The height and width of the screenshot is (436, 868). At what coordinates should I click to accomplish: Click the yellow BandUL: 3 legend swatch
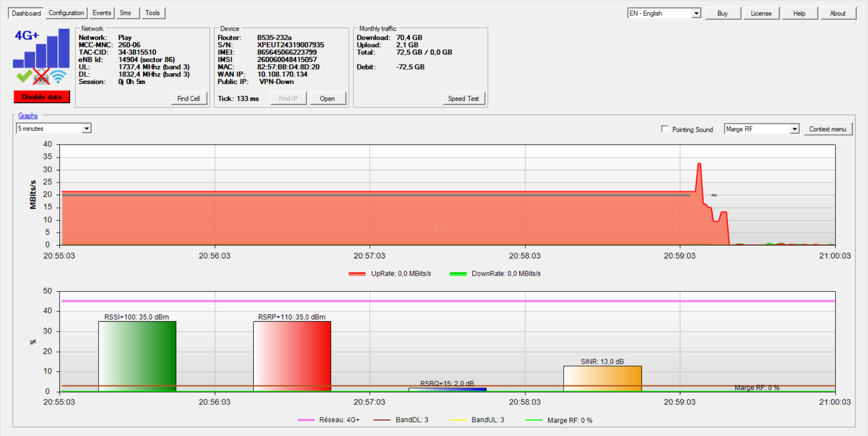pos(458,420)
